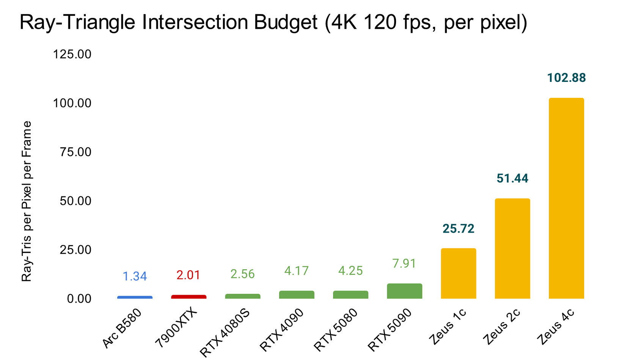
Task: Click the tall yellow Zeus 4c bar
Action: (566, 198)
